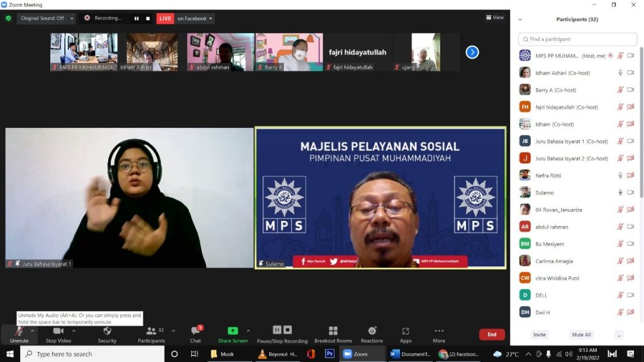The image size is (644, 362).
Task: Pause the recording from top bar
Action: (x=136, y=18)
